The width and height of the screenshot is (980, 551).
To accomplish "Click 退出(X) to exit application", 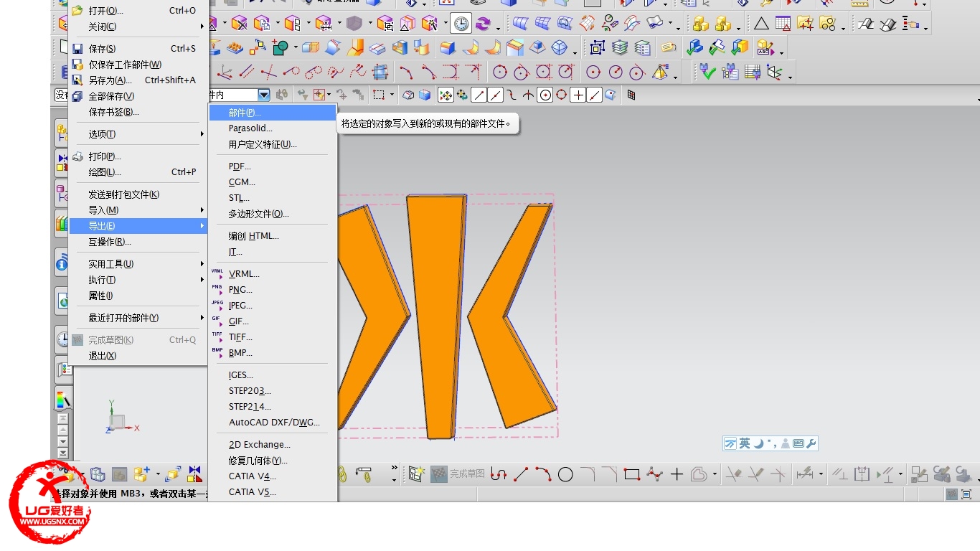I will [x=138, y=356].
